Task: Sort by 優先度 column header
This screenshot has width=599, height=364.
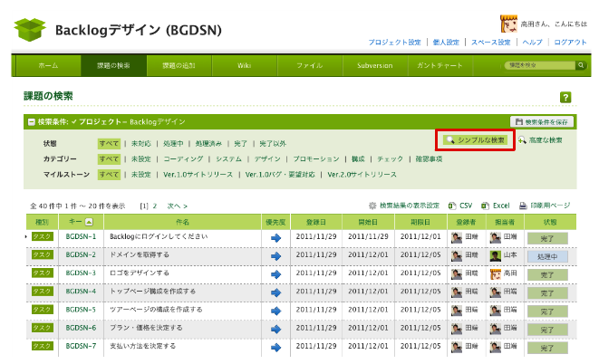Action: 275,222
